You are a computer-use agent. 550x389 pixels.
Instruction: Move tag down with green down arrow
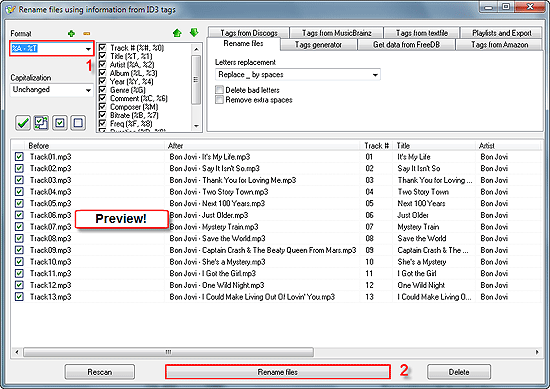[x=194, y=33]
